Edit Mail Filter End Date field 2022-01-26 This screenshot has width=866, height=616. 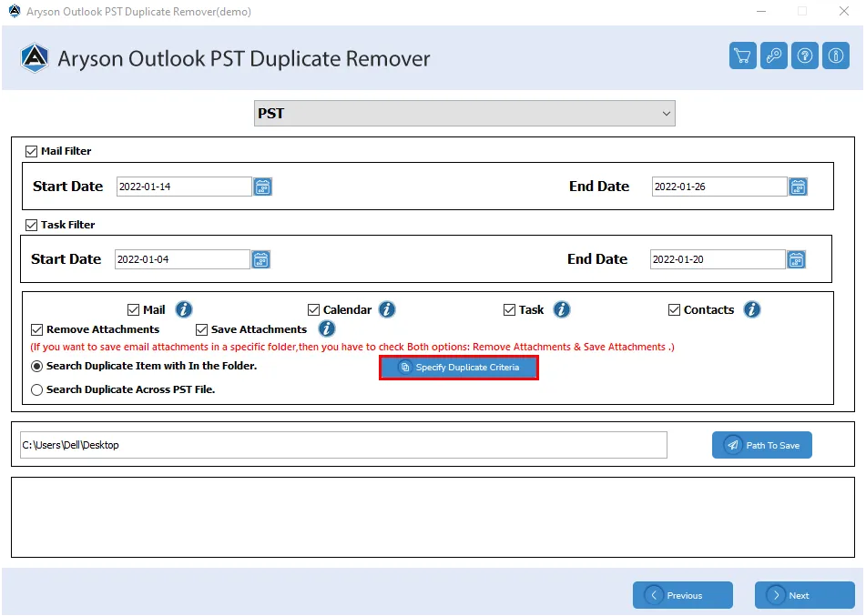[719, 187]
